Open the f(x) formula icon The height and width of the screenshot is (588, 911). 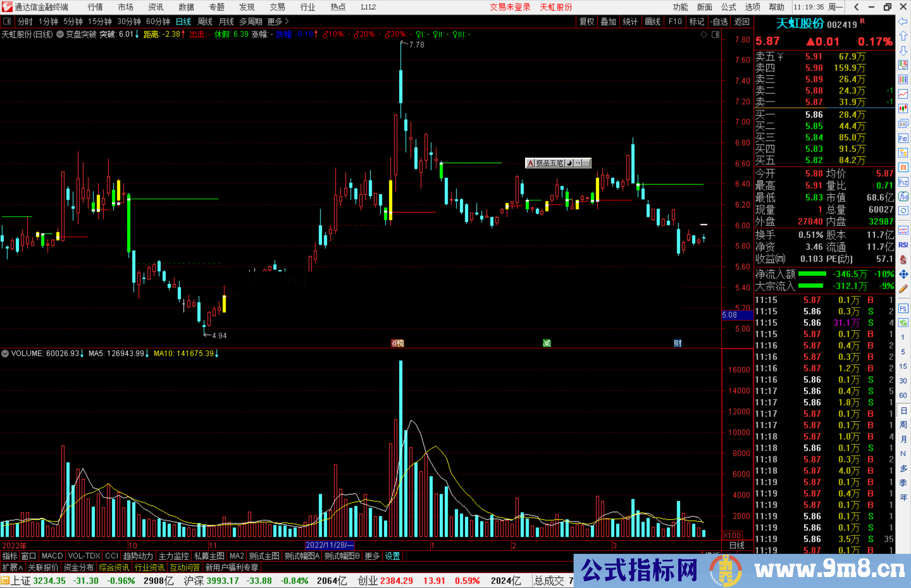pyautogui.click(x=903, y=196)
